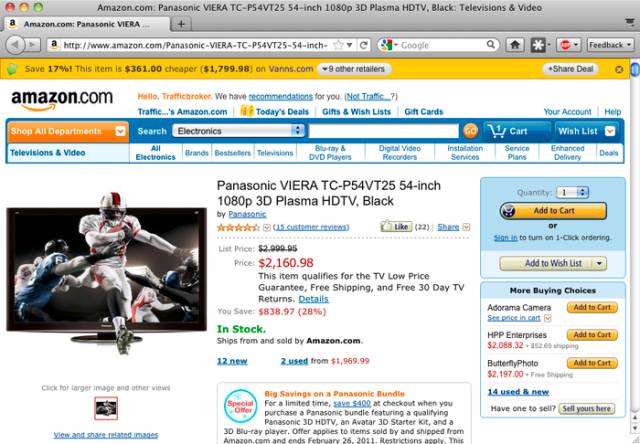Close the yellow savings notification bar
This screenshot has width=640, height=444.
click(619, 69)
